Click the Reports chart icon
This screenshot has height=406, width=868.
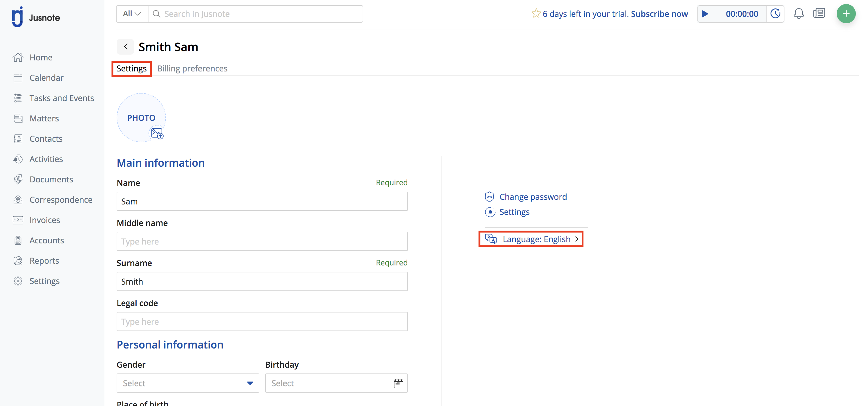(18, 261)
